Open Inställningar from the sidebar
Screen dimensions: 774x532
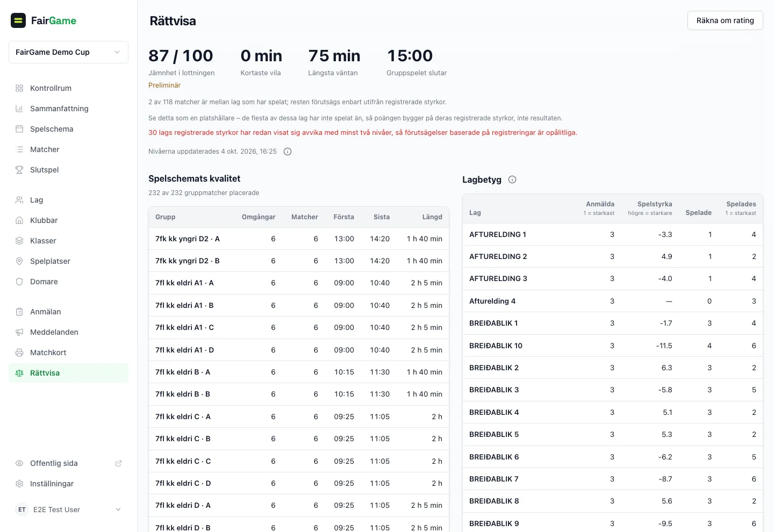(68, 484)
